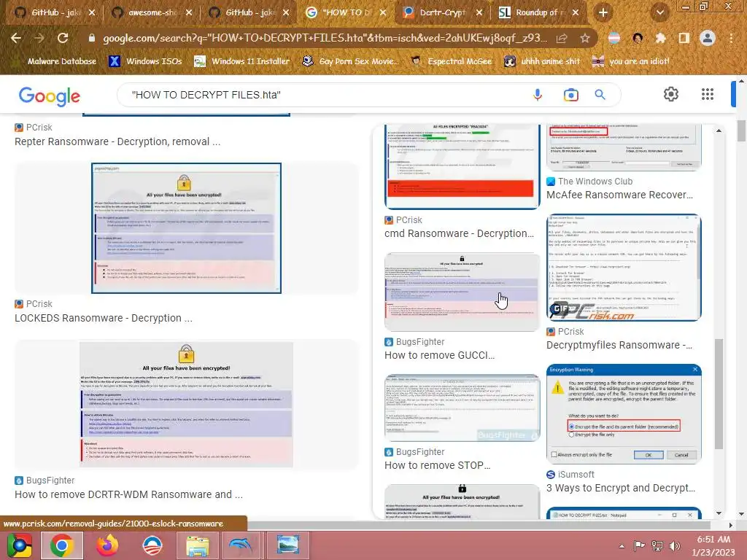Expand the tab search dropdown
Image resolution: width=747 pixels, height=560 pixels.
point(660,12)
